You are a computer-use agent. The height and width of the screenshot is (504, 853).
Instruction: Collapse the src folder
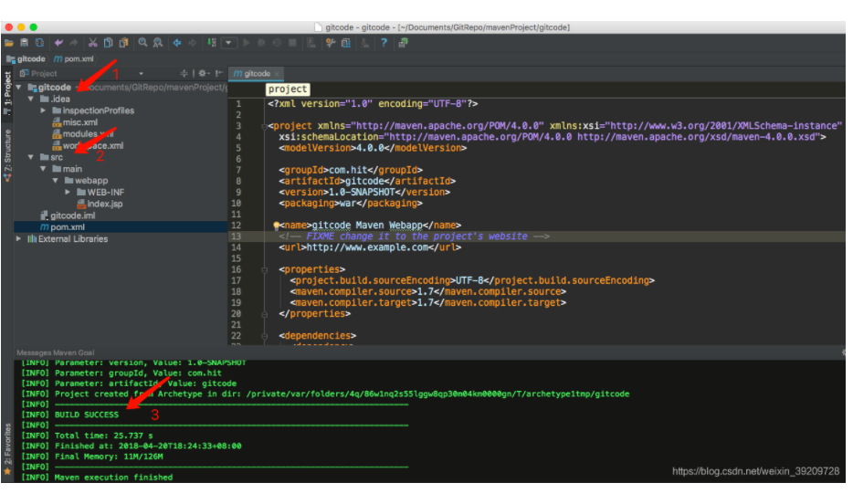[31, 157]
